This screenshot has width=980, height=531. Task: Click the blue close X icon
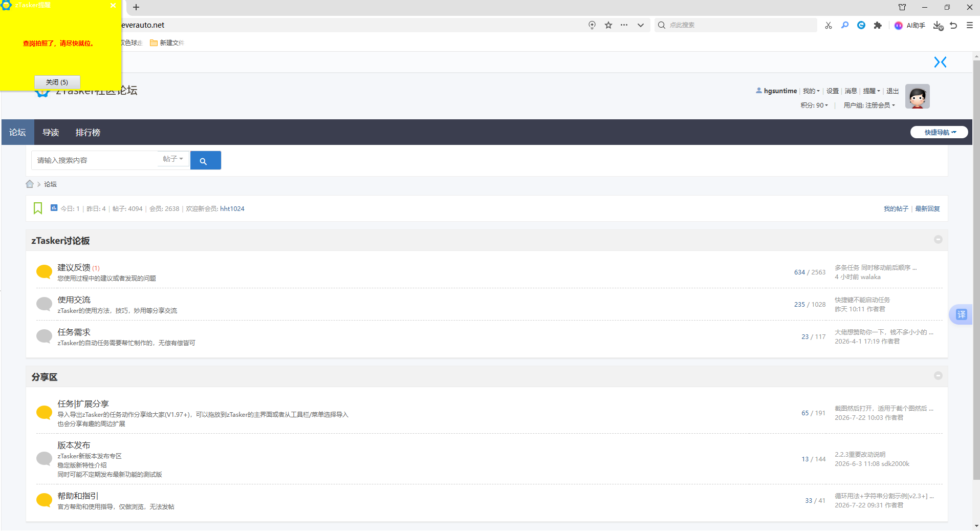(940, 62)
